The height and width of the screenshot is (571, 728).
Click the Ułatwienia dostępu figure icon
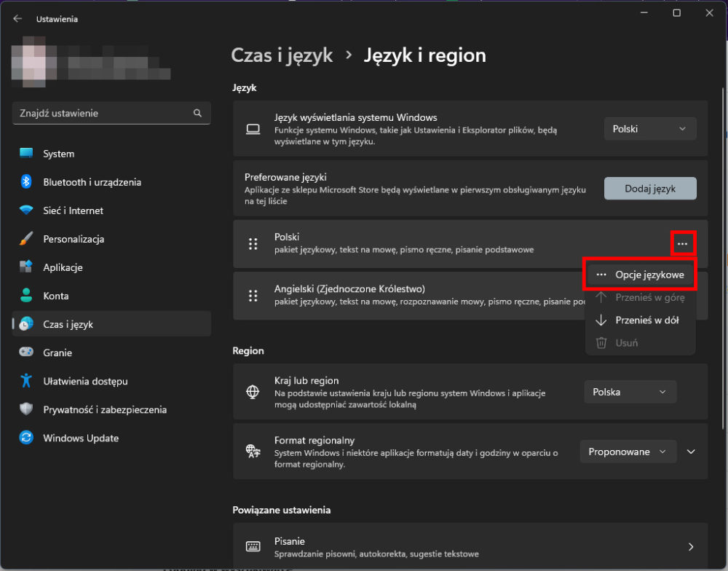coord(26,380)
